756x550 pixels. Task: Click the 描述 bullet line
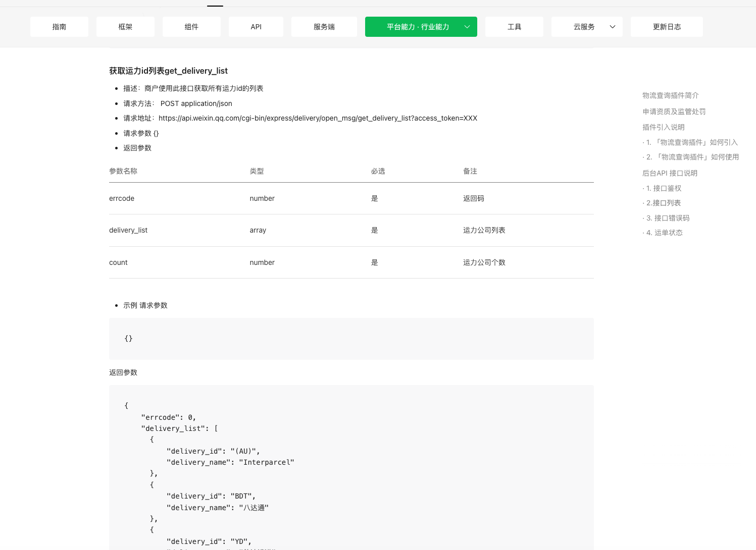pos(193,88)
